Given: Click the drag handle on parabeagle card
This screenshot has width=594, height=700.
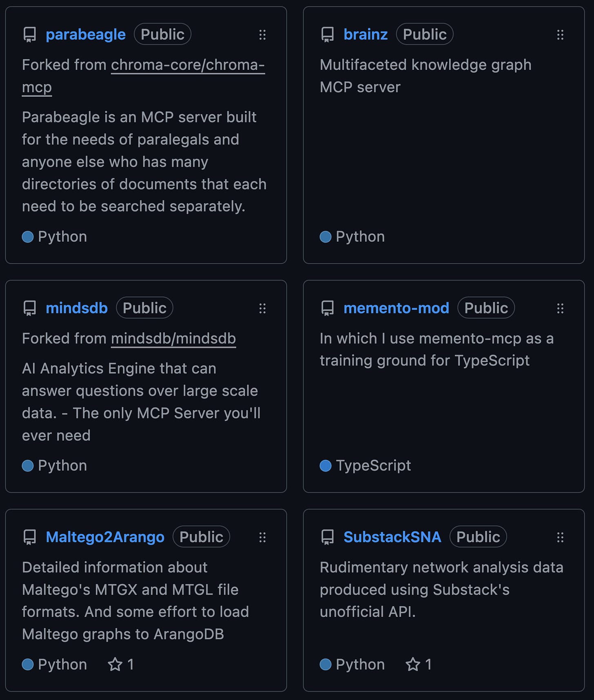Looking at the screenshot, I should pos(262,35).
